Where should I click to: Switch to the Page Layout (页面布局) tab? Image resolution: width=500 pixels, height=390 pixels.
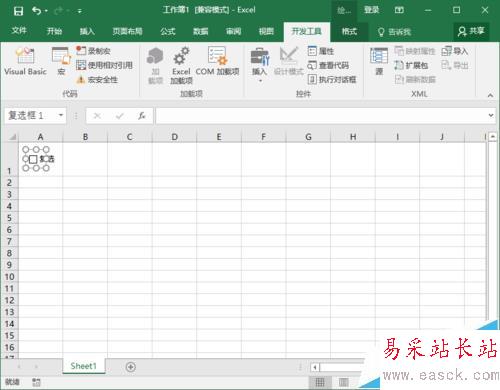[127, 31]
